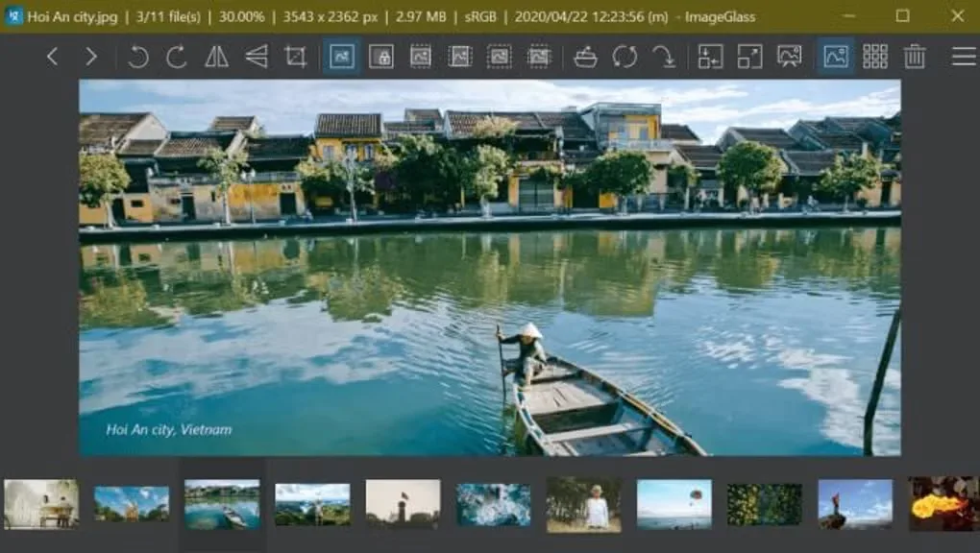Start the slideshow

(x=790, y=57)
